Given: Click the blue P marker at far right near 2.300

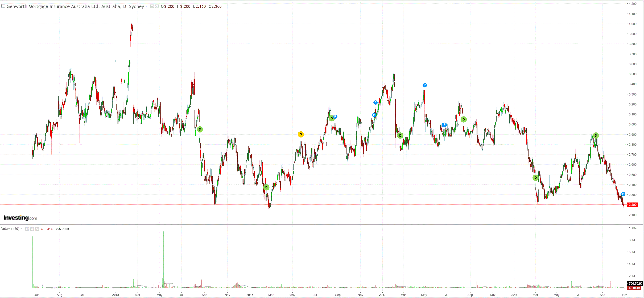Looking at the screenshot, I should (623, 194).
